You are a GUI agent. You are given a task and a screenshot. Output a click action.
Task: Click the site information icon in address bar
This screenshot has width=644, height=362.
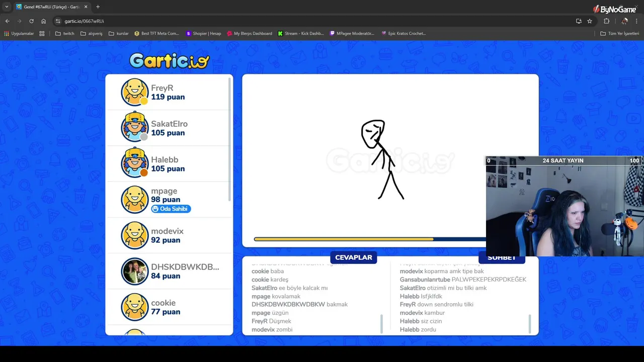pos(58,21)
